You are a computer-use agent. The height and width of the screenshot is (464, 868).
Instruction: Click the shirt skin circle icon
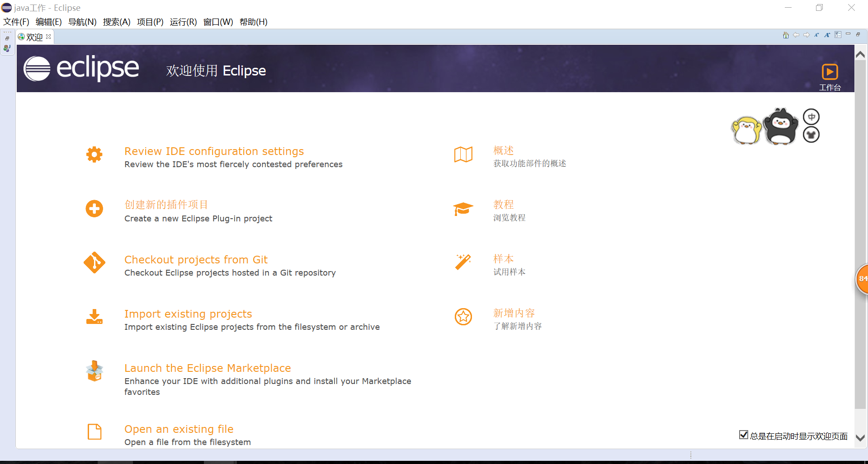point(811,135)
